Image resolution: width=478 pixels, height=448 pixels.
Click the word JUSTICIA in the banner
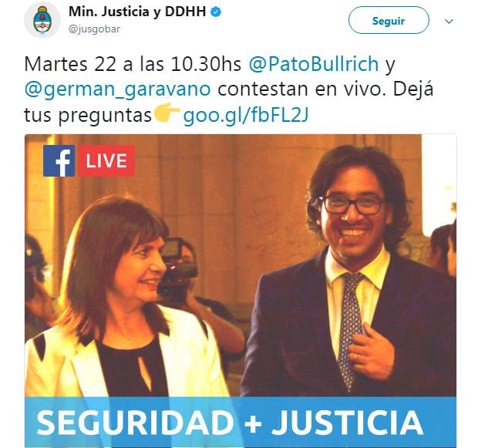pyautogui.click(x=347, y=423)
